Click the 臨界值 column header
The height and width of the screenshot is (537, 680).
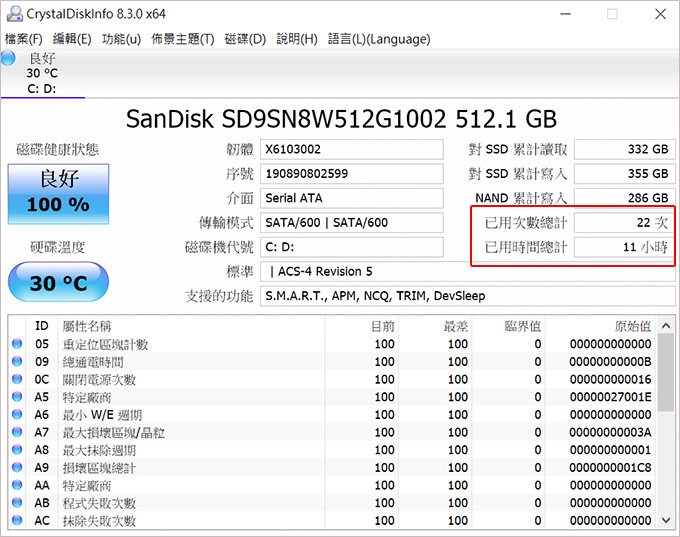(509, 326)
